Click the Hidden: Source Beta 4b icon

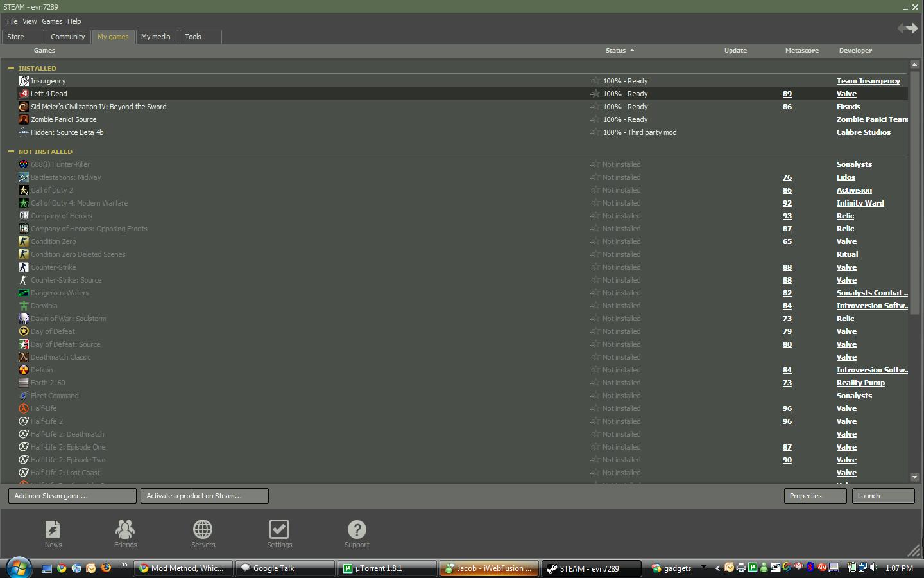24,132
